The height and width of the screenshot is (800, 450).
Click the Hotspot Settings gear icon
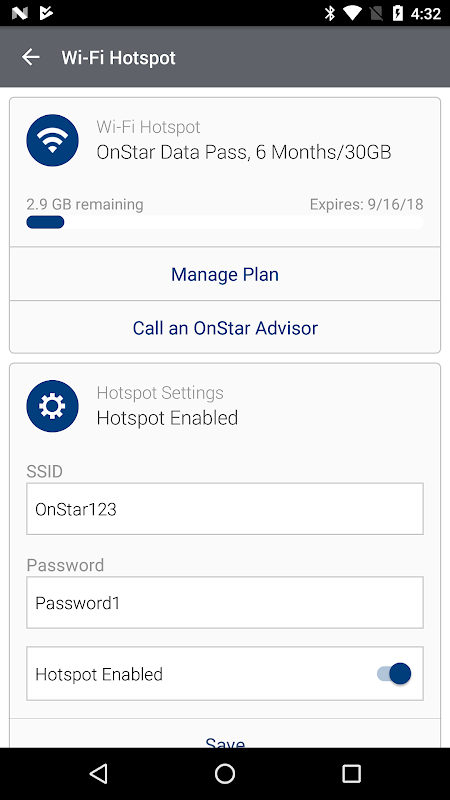coord(53,406)
